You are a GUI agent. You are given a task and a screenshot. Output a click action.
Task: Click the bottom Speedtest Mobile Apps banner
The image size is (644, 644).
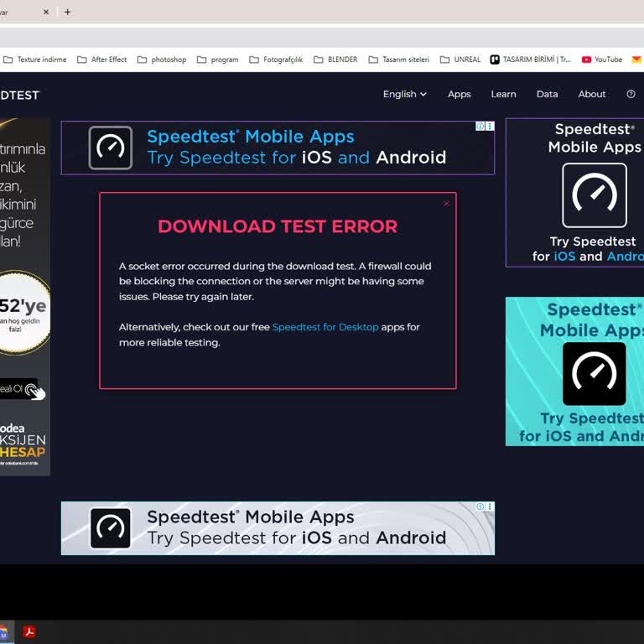pyautogui.click(x=278, y=528)
